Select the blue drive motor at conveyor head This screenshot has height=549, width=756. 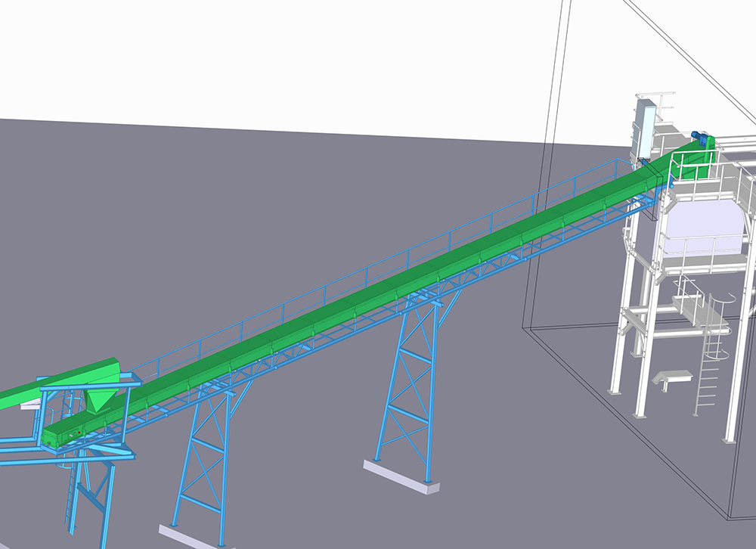pos(699,137)
